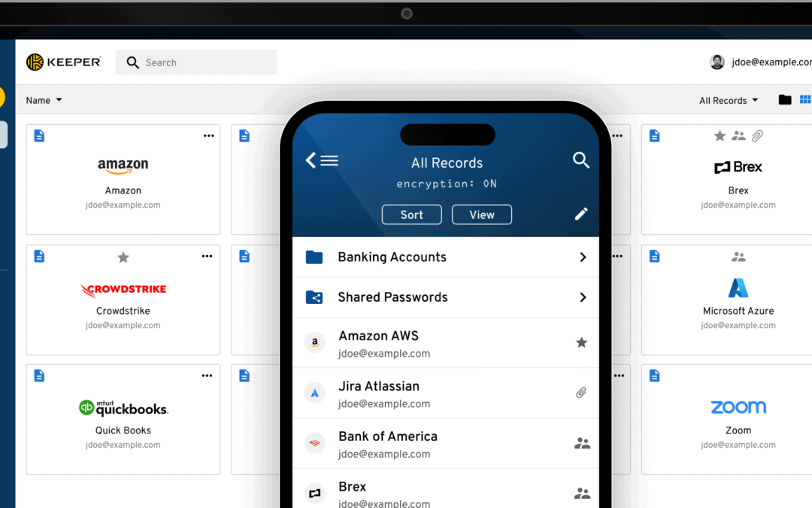Open the Microsoft Azure record logo

coord(738,287)
